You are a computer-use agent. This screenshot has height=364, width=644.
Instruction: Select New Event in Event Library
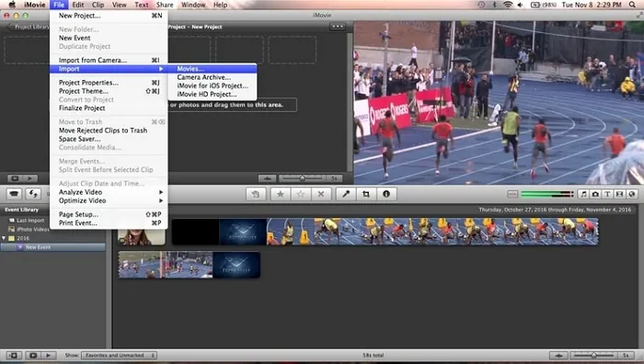pos(52,247)
